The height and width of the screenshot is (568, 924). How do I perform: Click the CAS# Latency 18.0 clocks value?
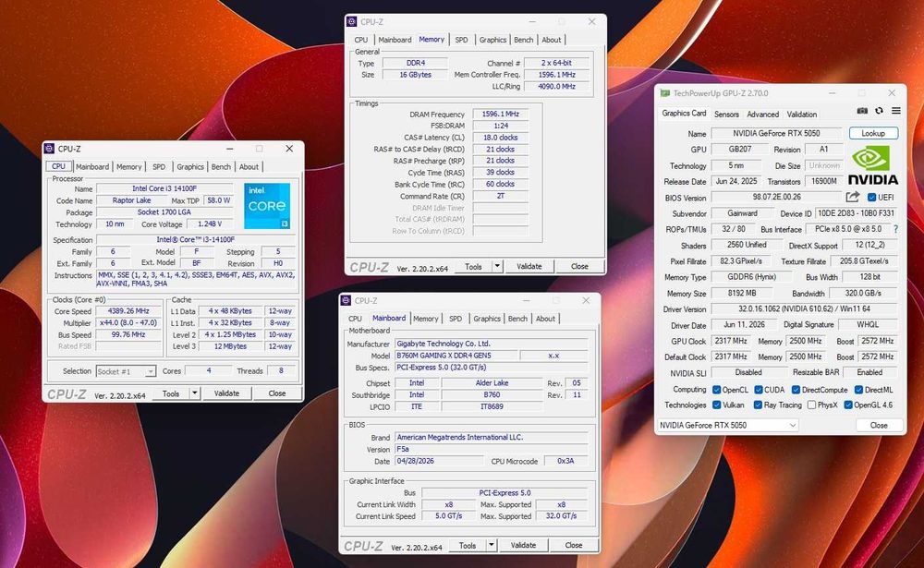pos(500,138)
